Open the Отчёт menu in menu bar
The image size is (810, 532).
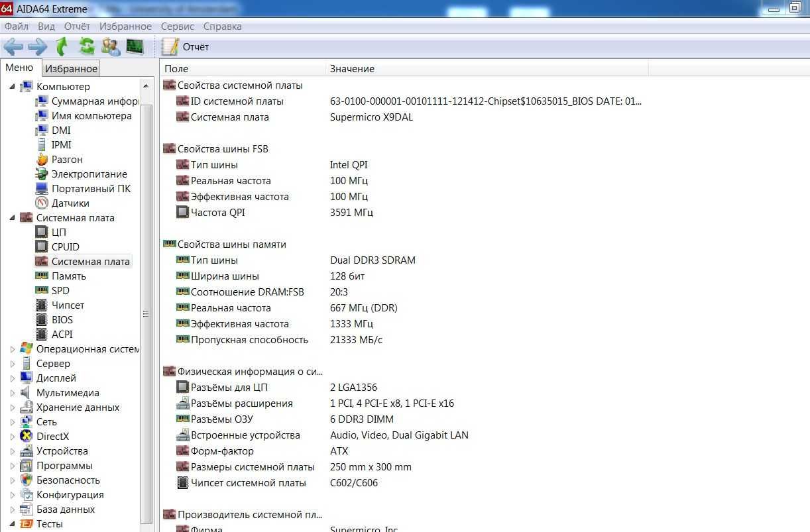point(78,27)
